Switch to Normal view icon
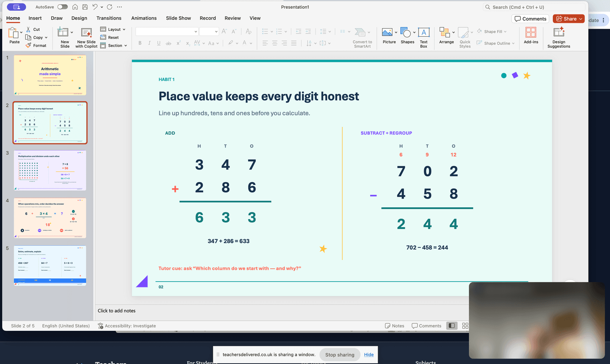The image size is (610, 364). click(x=452, y=326)
